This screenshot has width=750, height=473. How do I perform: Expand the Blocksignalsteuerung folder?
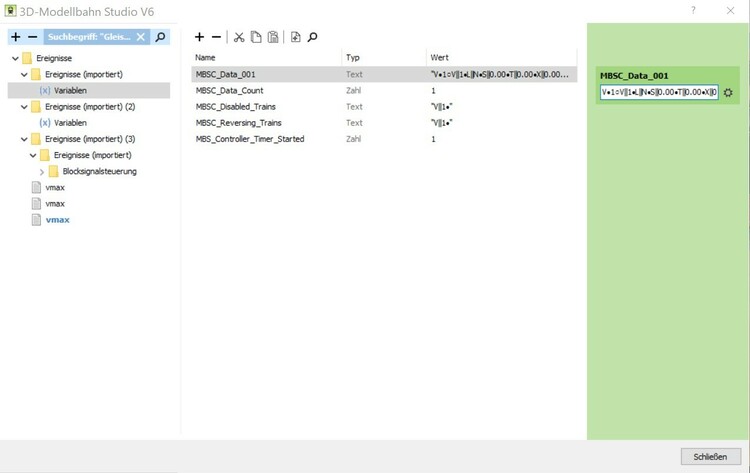click(x=42, y=172)
